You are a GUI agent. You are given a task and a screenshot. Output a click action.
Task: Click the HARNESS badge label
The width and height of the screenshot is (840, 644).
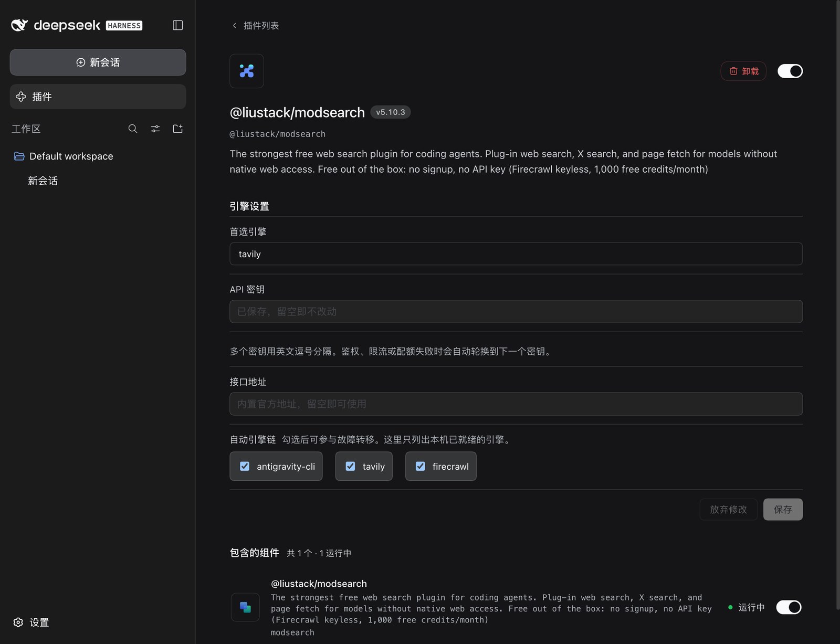pyautogui.click(x=124, y=25)
